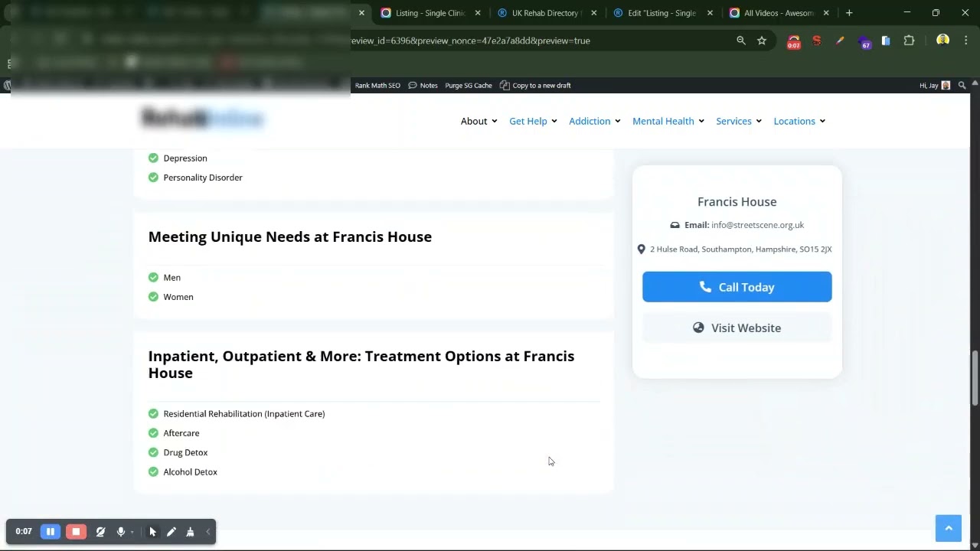Select the broom clear-annotations tool
Viewport: 980px width, 551px height.
pos(190,532)
